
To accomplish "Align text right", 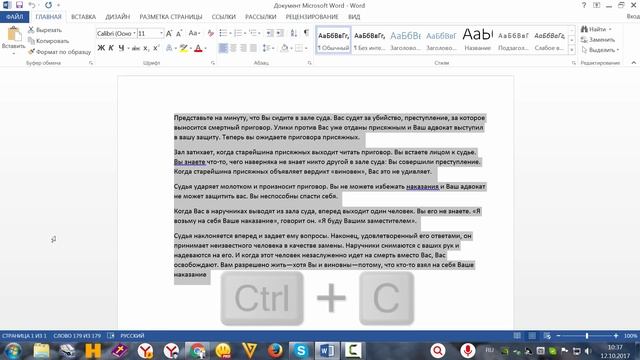I will coord(243,48).
